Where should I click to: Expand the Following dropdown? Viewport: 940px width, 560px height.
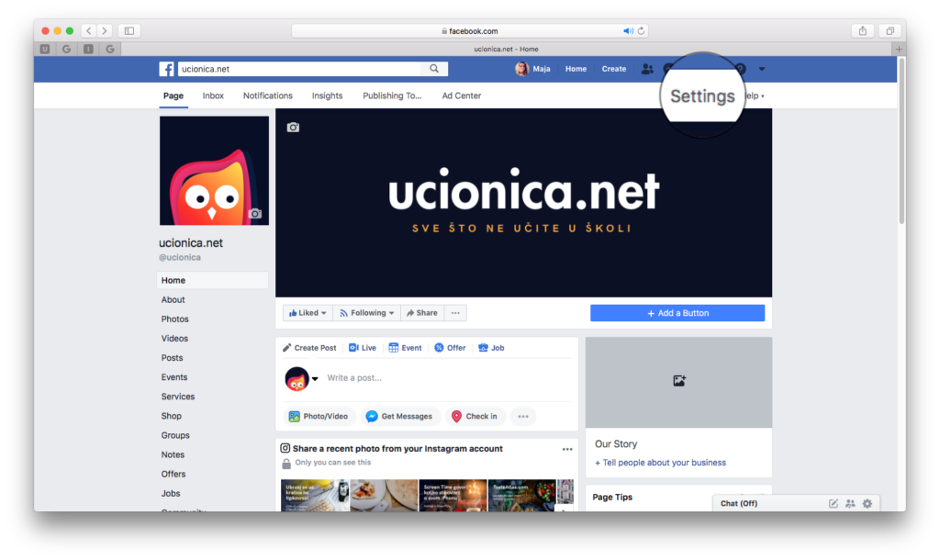click(366, 313)
